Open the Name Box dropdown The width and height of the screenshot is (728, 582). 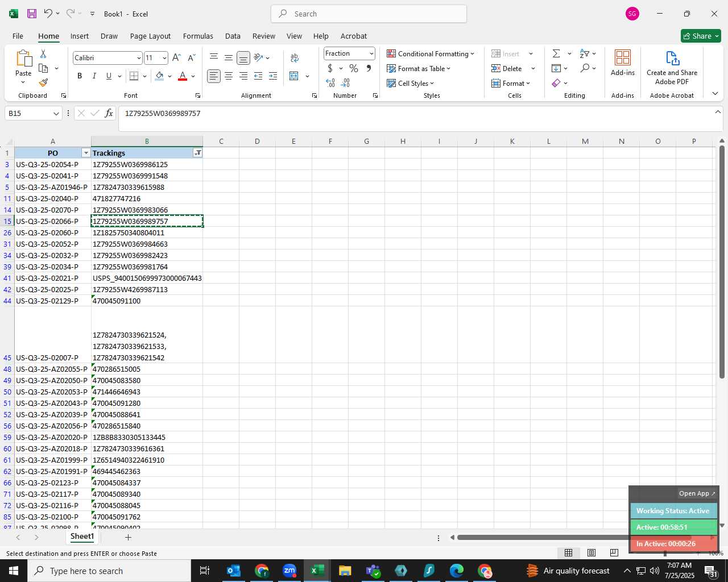(x=56, y=114)
